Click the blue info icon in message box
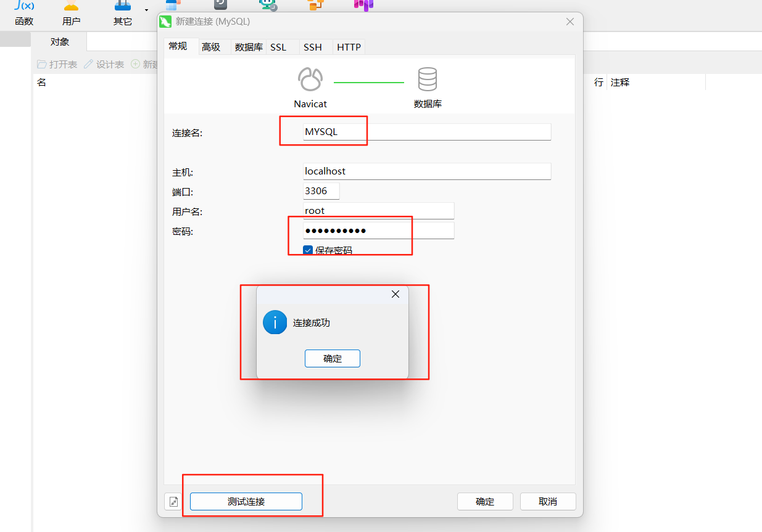Viewport: 762px width, 532px height. pos(275,322)
